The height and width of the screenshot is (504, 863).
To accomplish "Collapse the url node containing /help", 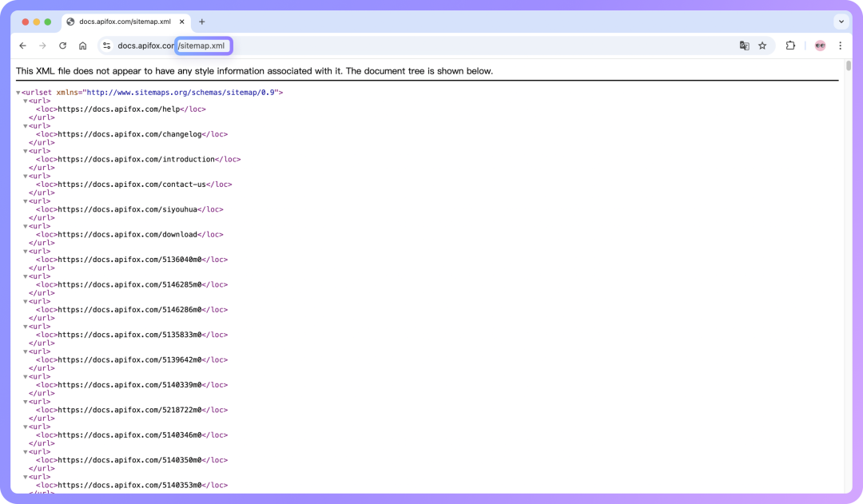I will [26, 101].
